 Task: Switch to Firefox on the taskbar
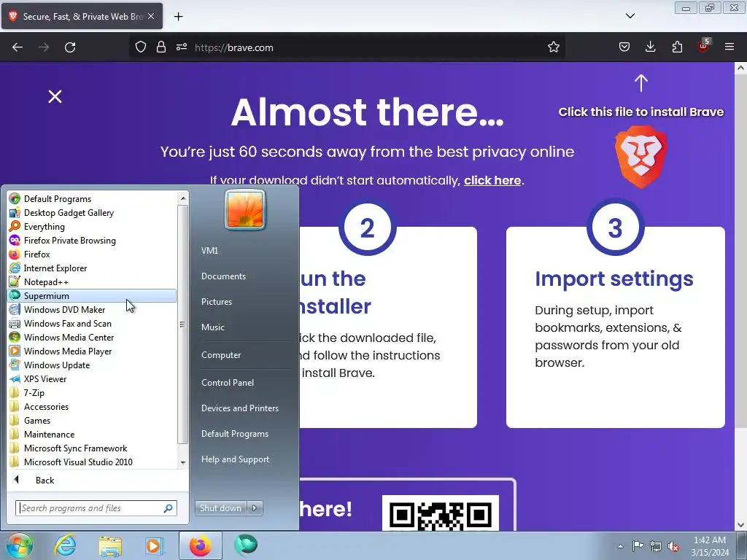tap(201, 545)
